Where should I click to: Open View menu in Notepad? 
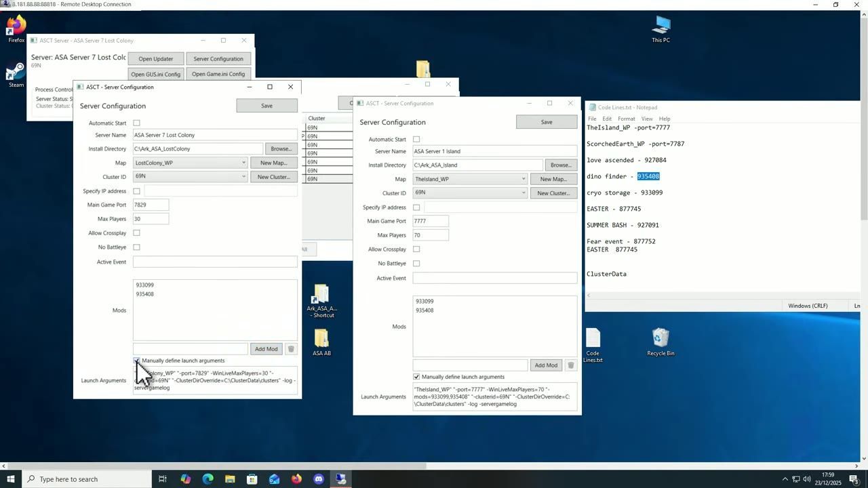tap(647, 119)
